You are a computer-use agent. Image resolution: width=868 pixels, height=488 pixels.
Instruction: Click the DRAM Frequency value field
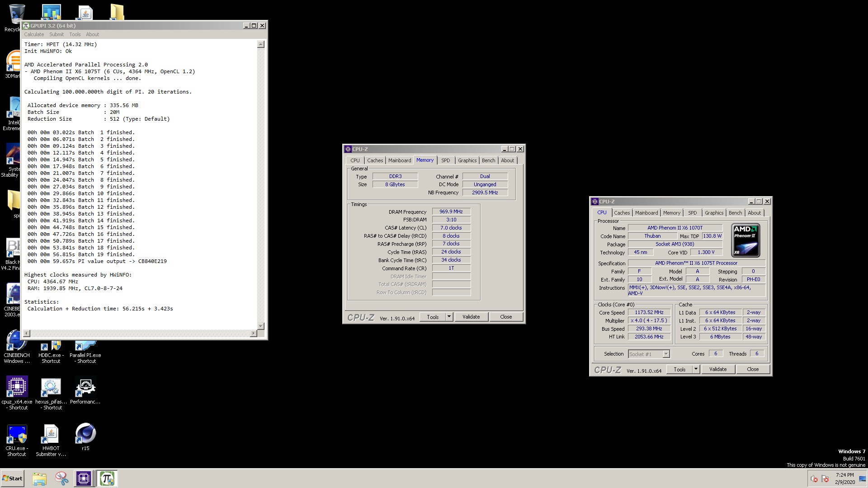pos(451,211)
